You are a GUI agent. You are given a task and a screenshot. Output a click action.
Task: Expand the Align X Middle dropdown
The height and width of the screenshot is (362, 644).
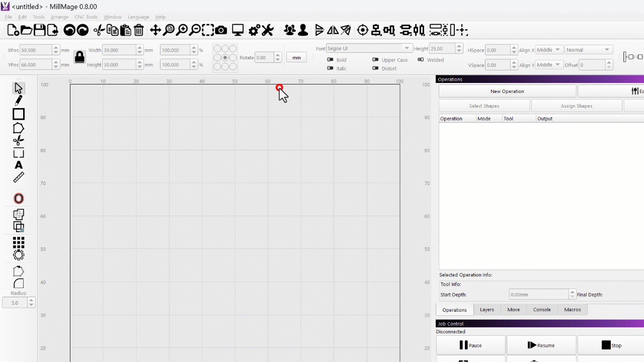(x=548, y=50)
